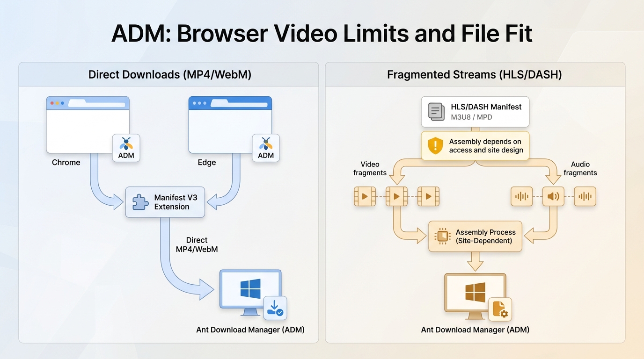644x359 pixels.
Task: Click the middle video fragment film icon
Action: (x=396, y=196)
